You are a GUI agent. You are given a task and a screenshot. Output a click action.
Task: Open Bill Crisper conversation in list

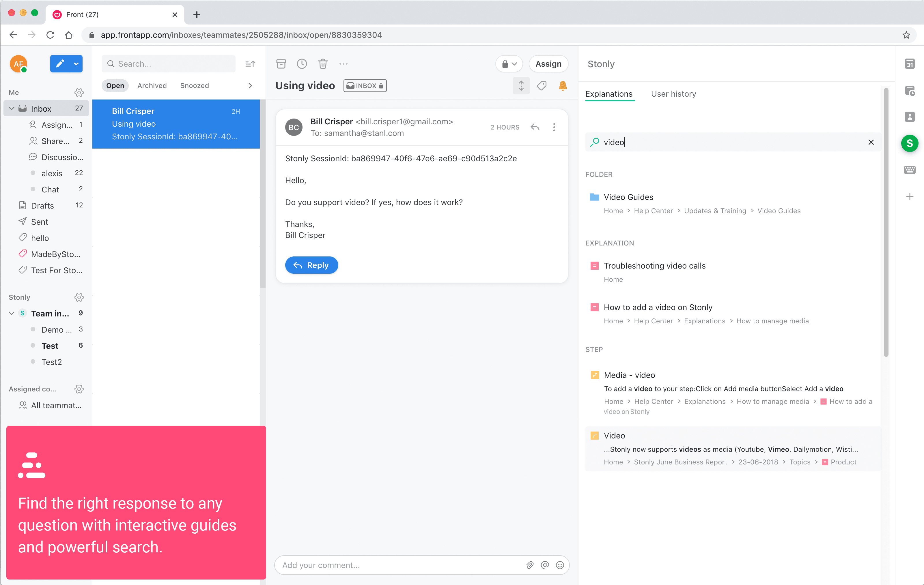176,124
